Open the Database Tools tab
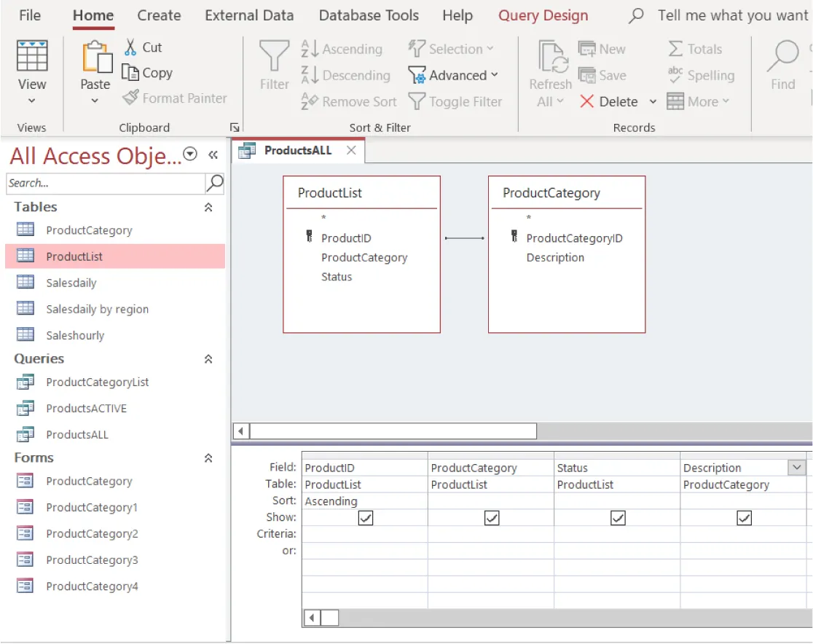The width and height of the screenshot is (813, 644). [x=369, y=15]
